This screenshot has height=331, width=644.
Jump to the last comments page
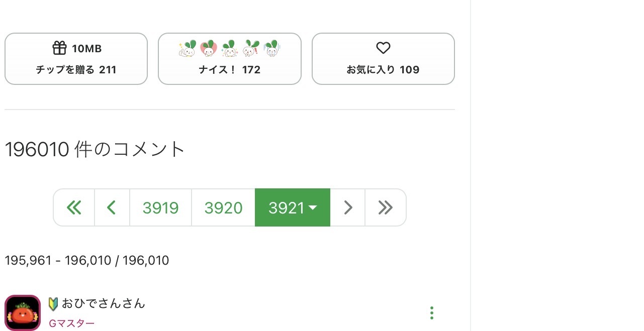(385, 207)
